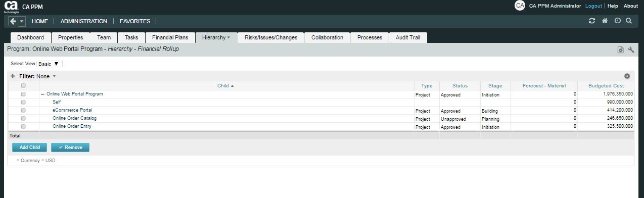The height and width of the screenshot is (198, 644).
Task: Open the Online Web Portal Program link
Action: pos(75,94)
